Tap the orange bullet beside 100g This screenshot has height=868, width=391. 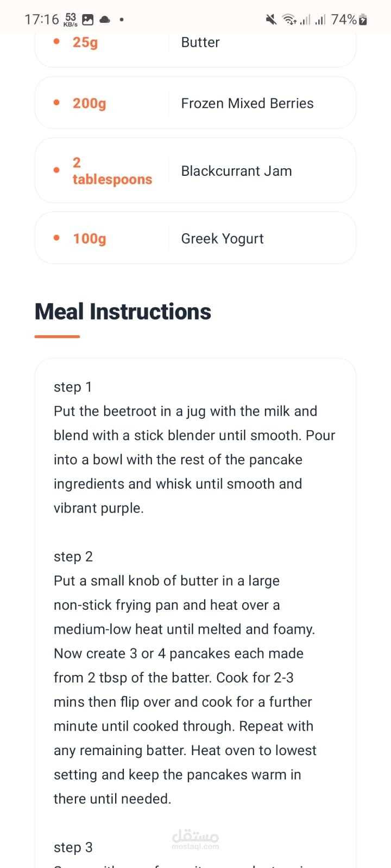pos(56,238)
